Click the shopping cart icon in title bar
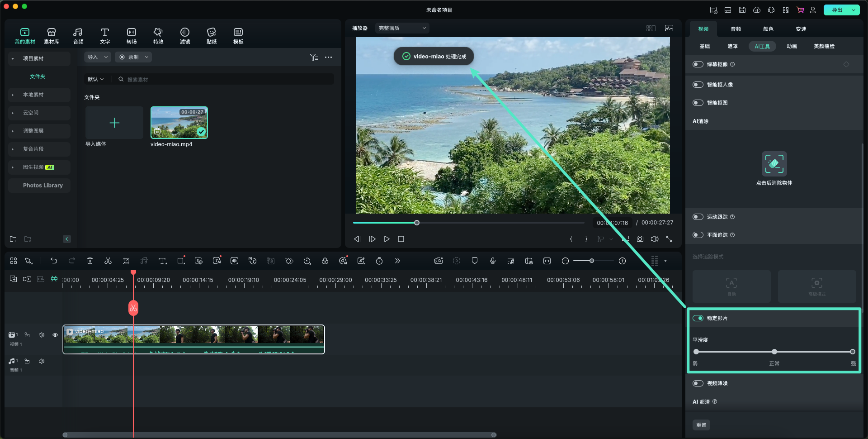The width and height of the screenshot is (868, 439). [800, 10]
